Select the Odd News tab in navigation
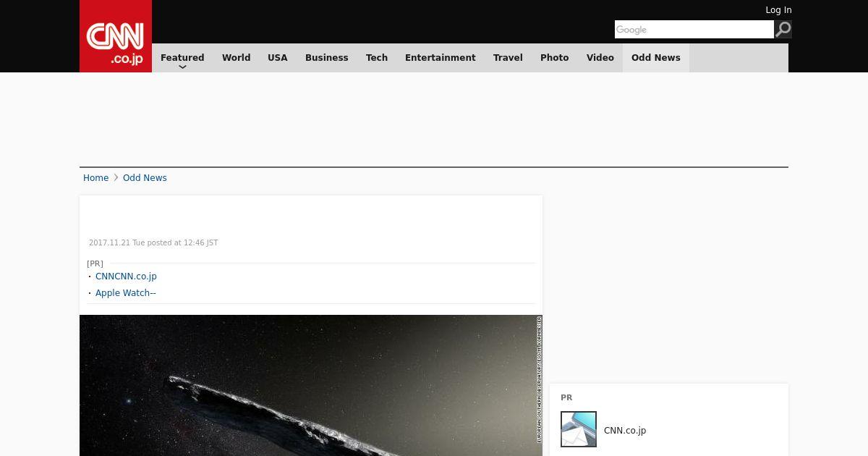This screenshot has height=456, width=868. (x=656, y=58)
